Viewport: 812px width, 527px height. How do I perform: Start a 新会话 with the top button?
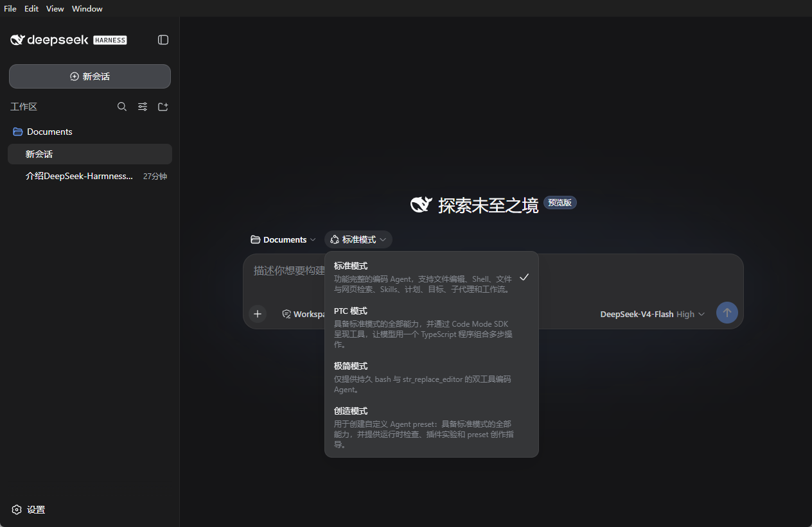point(90,76)
